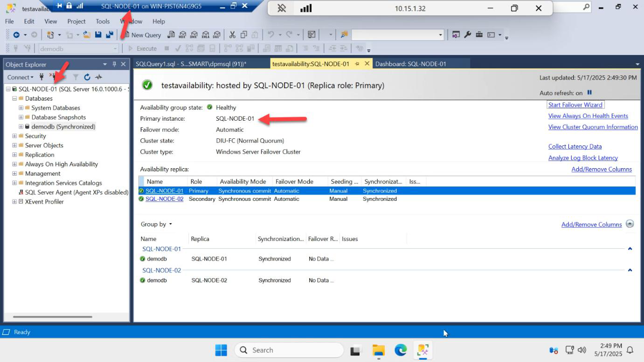Select the Management tree item

[43, 173]
